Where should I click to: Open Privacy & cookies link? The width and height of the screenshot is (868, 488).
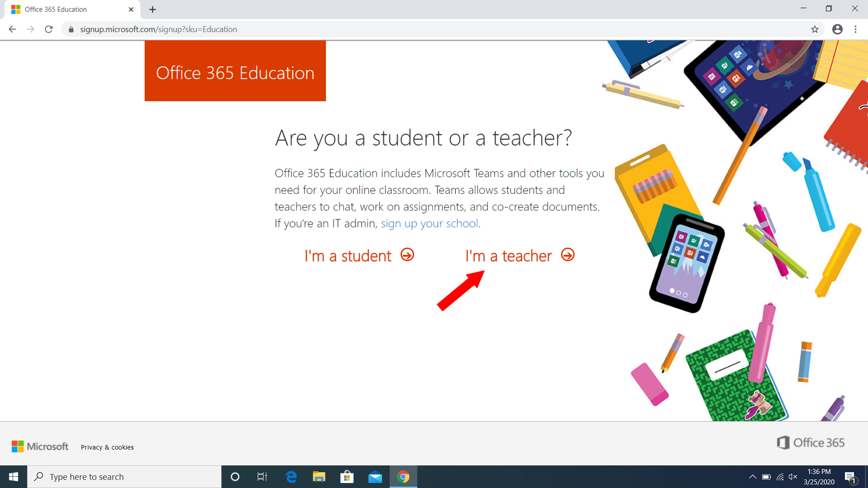(107, 447)
